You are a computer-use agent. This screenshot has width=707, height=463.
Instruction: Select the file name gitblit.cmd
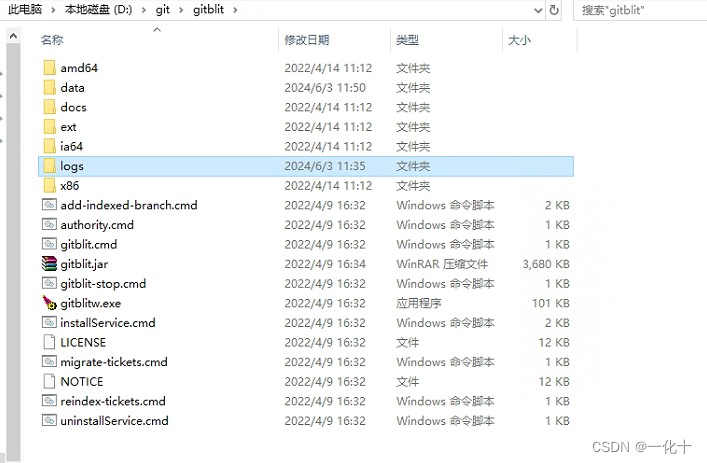click(x=89, y=244)
